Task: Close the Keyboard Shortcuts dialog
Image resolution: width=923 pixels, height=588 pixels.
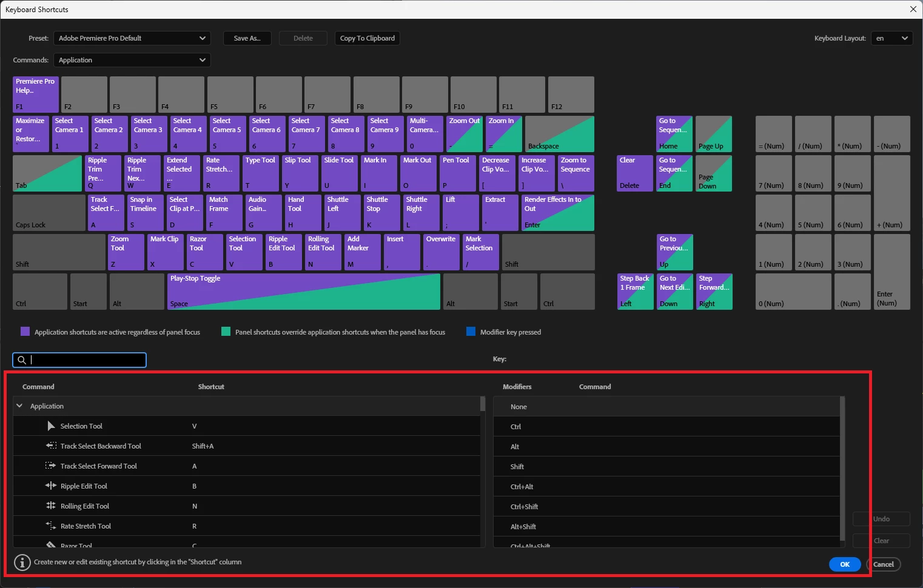Action: [913, 9]
